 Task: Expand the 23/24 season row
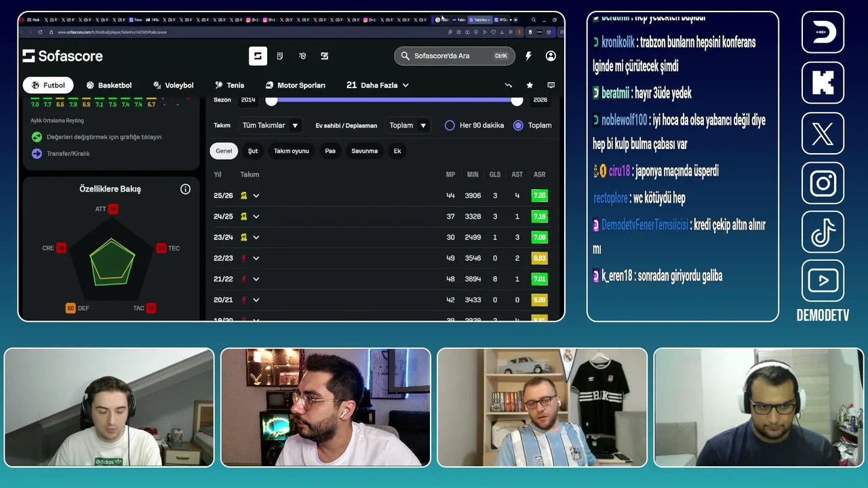pos(256,238)
